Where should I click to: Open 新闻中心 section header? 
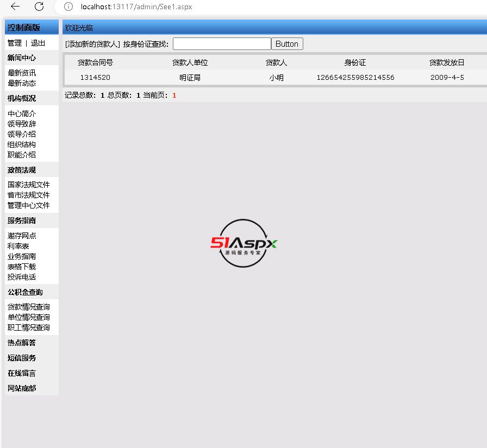[22, 58]
